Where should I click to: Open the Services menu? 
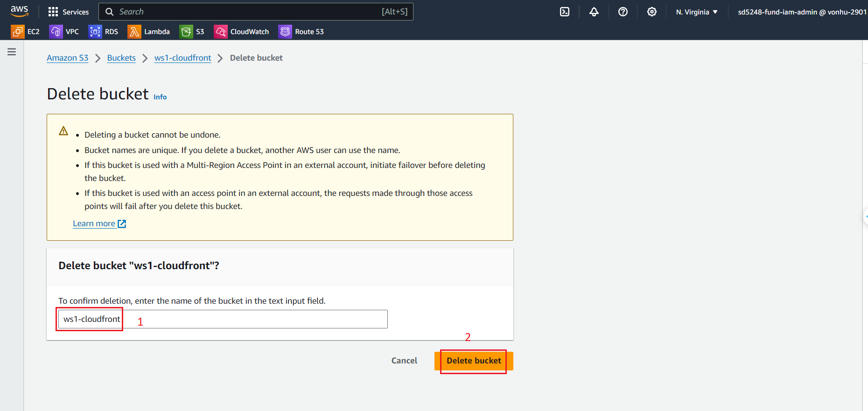point(69,12)
